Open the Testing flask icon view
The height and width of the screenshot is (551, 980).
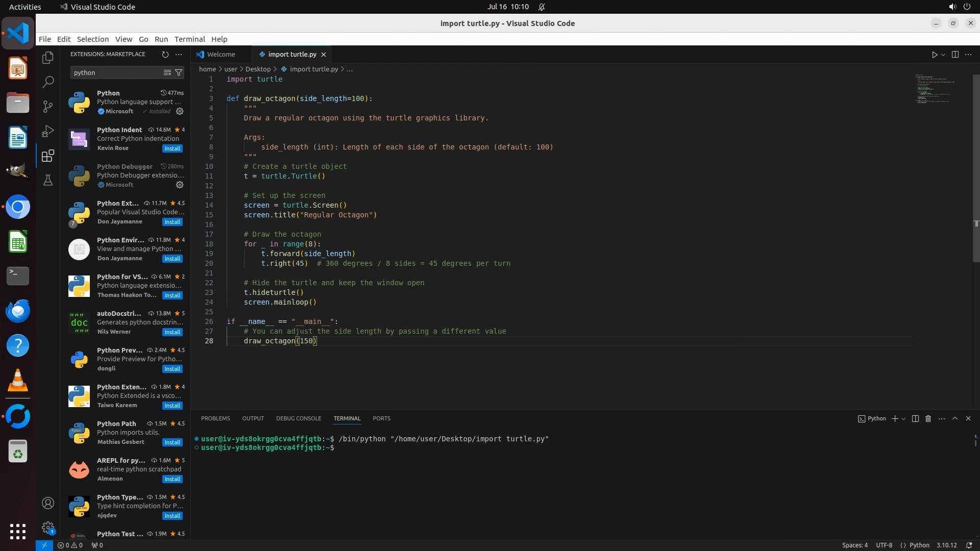click(48, 180)
